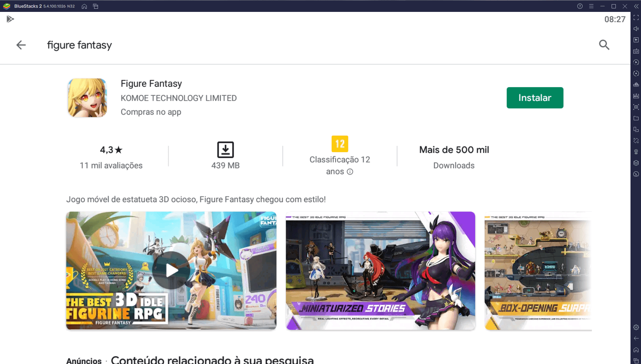This screenshot has width=641, height=364.
Task: Click Mais de 500 mil downloads text
Action: [454, 150]
